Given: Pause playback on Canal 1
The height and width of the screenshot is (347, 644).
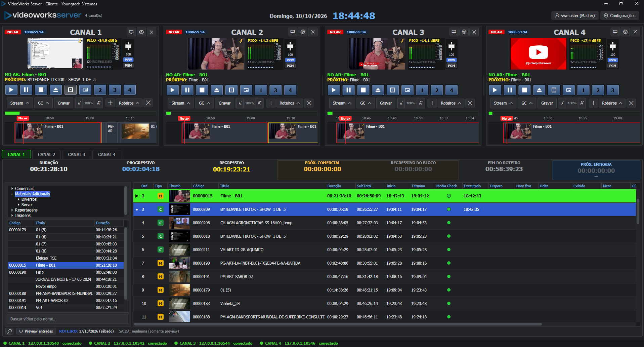Looking at the screenshot, I should (x=26, y=90).
